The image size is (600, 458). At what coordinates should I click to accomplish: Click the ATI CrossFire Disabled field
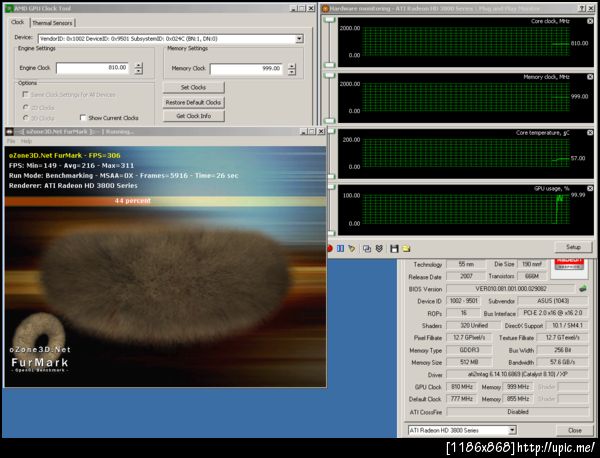pyautogui.click(x=517, y=412)
